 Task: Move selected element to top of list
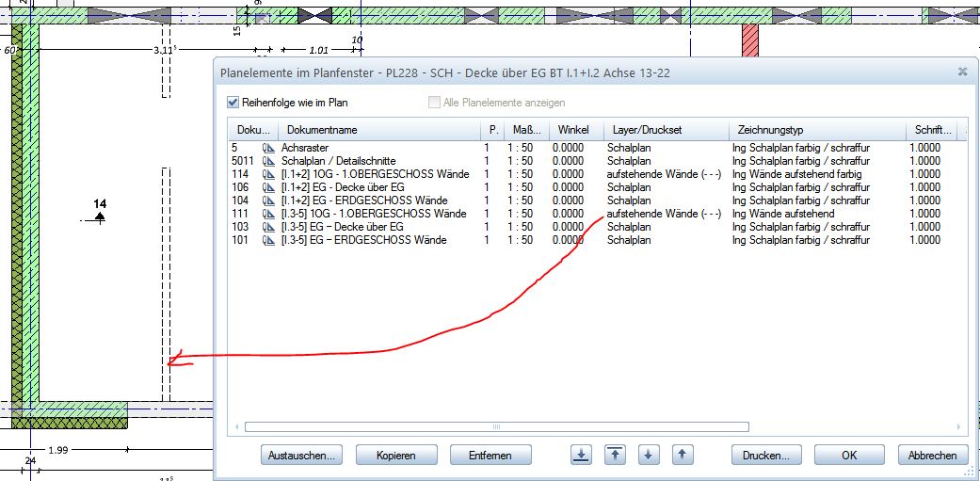click(x=614, y=455)
